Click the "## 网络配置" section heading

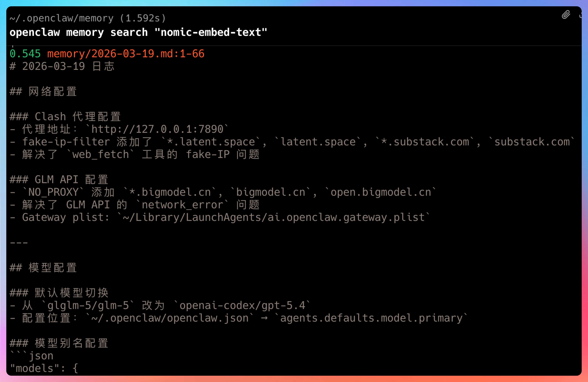(x=43, y=92)
